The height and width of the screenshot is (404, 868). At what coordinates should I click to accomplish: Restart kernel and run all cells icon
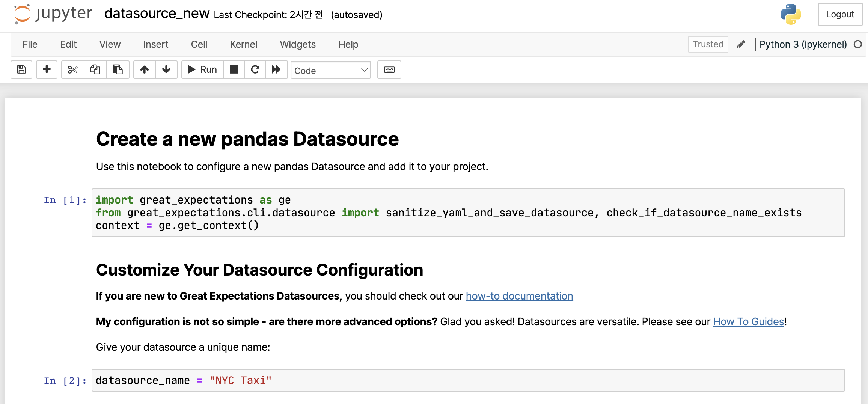tap(276, 70)
